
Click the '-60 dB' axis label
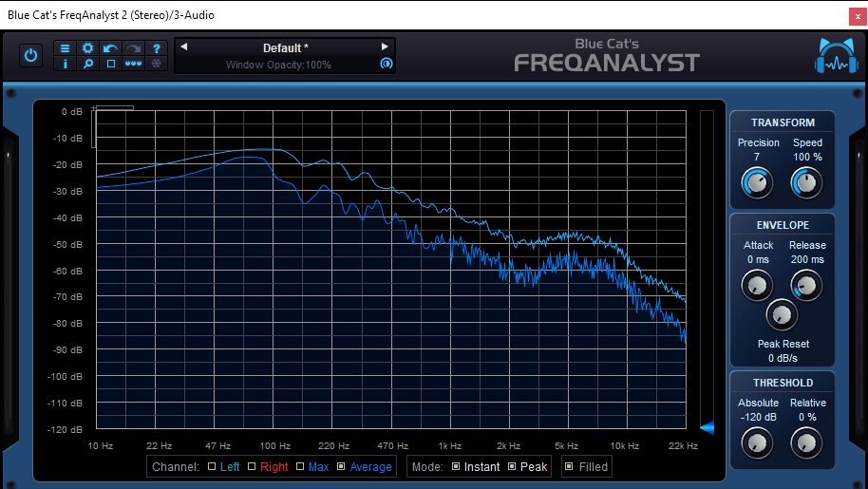67,271
